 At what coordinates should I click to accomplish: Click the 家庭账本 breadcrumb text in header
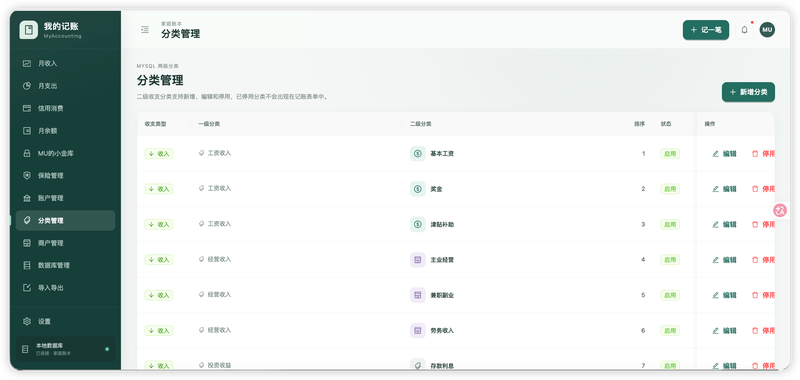(171, 23)
